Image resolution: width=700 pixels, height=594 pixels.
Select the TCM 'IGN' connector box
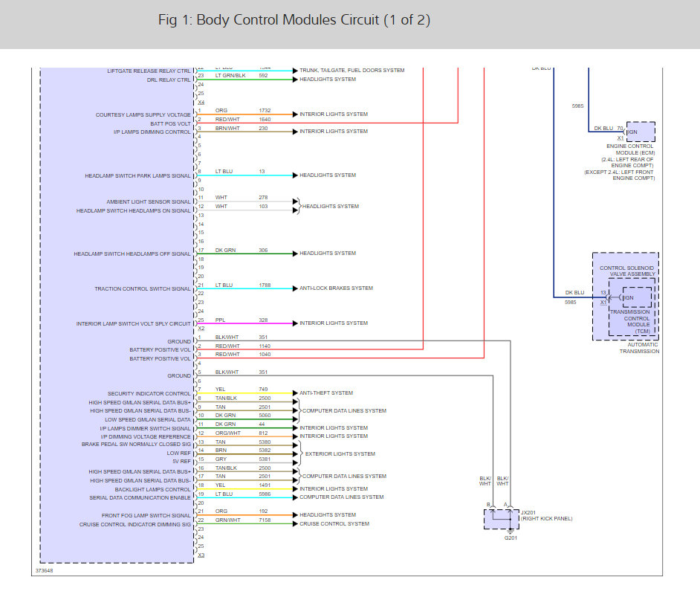click(637, 297)
